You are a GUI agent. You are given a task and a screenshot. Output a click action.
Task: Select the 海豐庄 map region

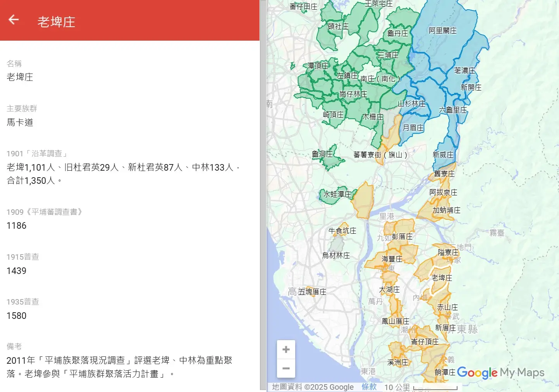[x=392, y=259]
